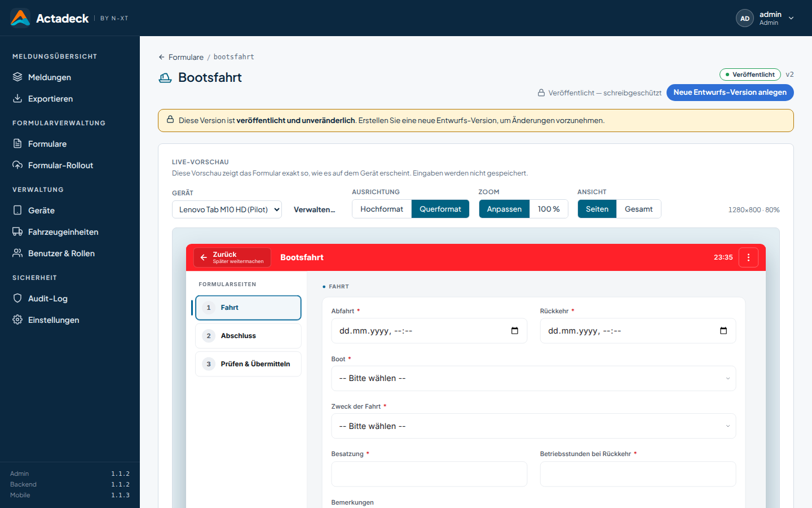Open the Gerät device dropdown
Image resolution: width=812 pixels, height=508 pixels.
(x=227, y=209)
